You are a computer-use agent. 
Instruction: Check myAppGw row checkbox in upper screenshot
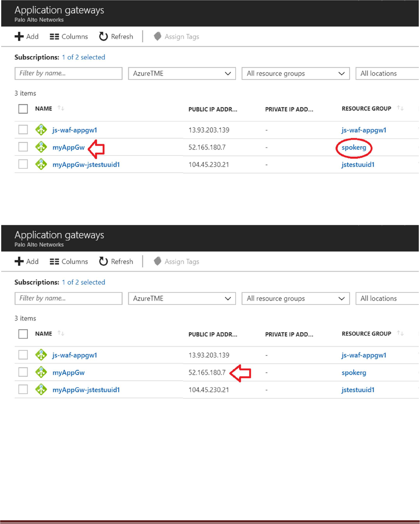point(23,147)
